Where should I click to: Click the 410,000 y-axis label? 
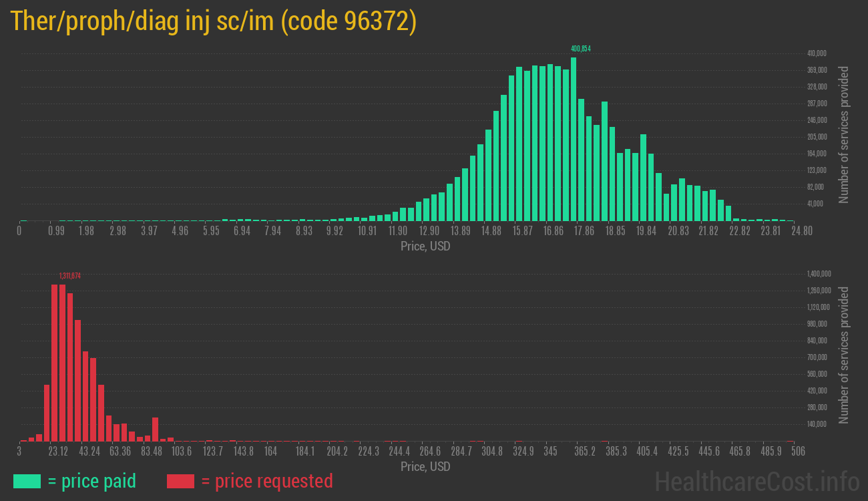[x=817, y=53]
